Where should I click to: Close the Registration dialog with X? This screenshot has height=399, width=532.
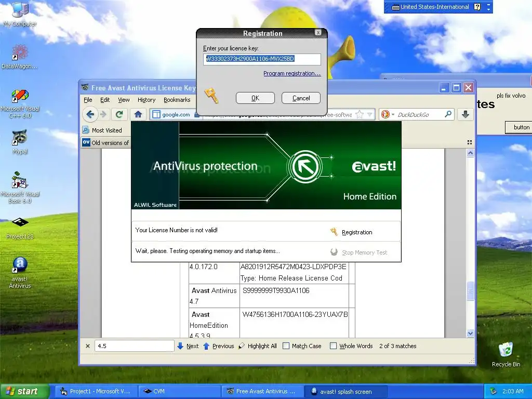(x=318, y=33)
